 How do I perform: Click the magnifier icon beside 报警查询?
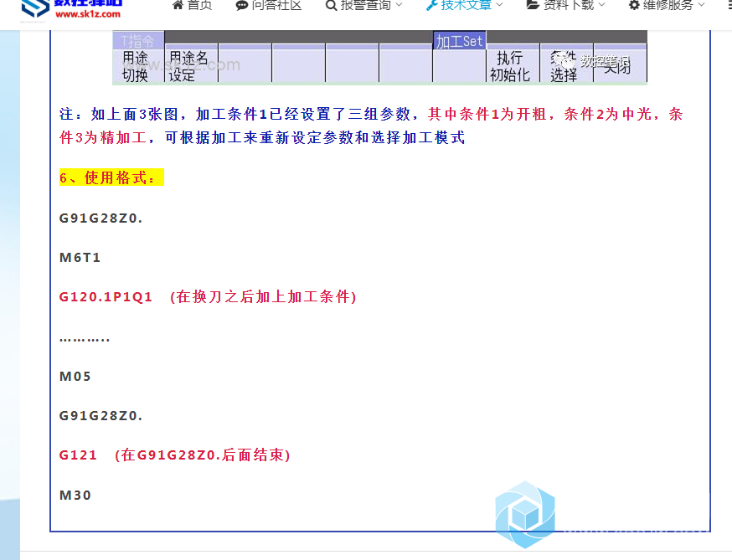[331, 5]
